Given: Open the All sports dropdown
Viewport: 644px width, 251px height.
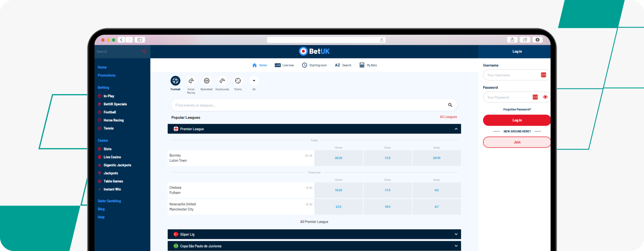Looking at the screenshot, I should (x=254, y=81).
